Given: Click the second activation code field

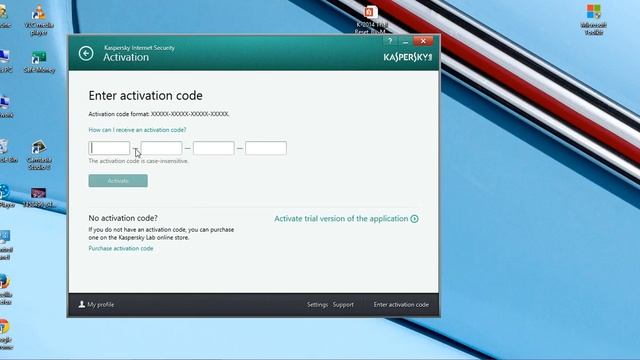Looking at the screenshot, I should [161, 148].
